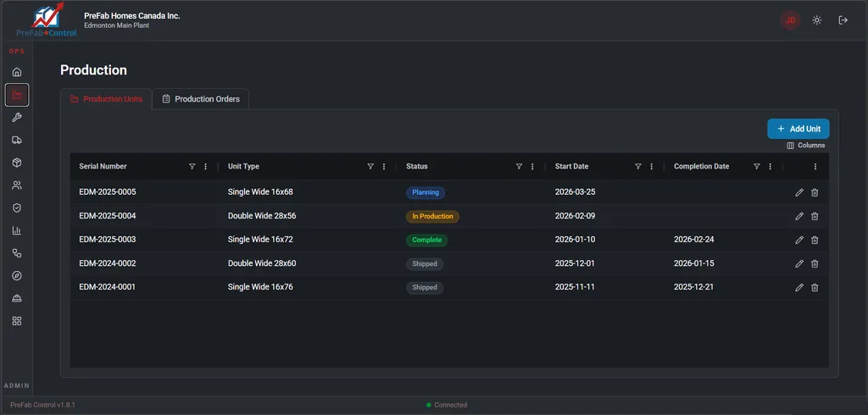Select the EDM-2025-0005 serial number cell

108,192
